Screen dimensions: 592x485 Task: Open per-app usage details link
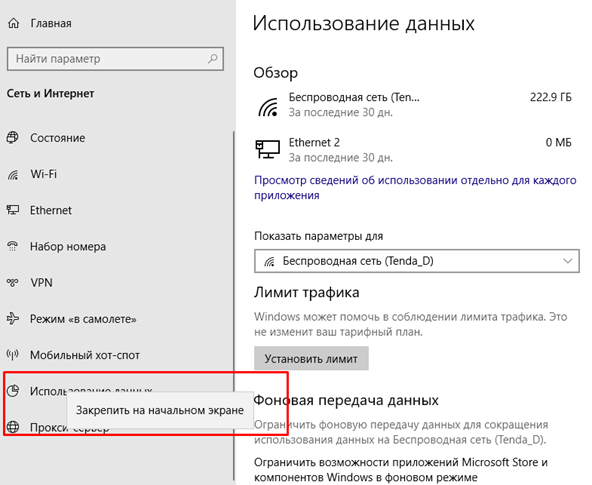[x=415, y=188]
